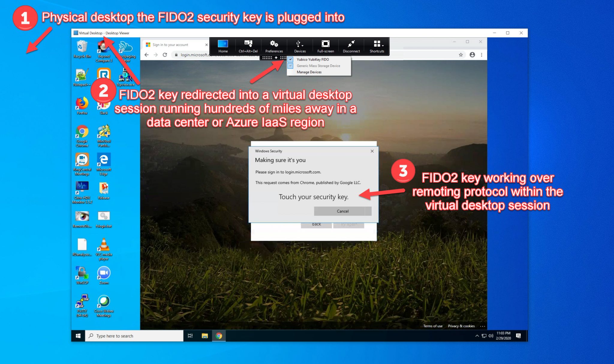The height and width of the screenshot is (364, 614).
Task: Click Chrome icon in Windows taskbar
Action: coord(219,336)
